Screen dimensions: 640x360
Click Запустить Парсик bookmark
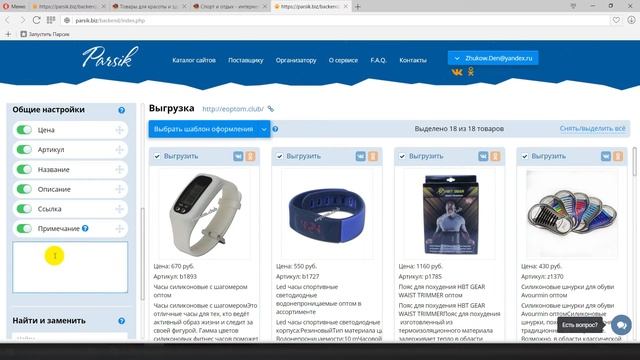[x=45, y=34]
